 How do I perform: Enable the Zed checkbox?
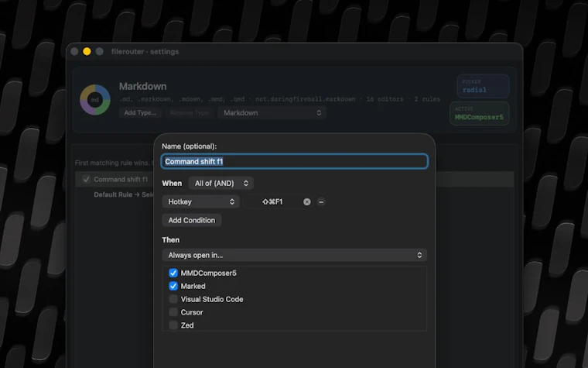coord(173,325)
